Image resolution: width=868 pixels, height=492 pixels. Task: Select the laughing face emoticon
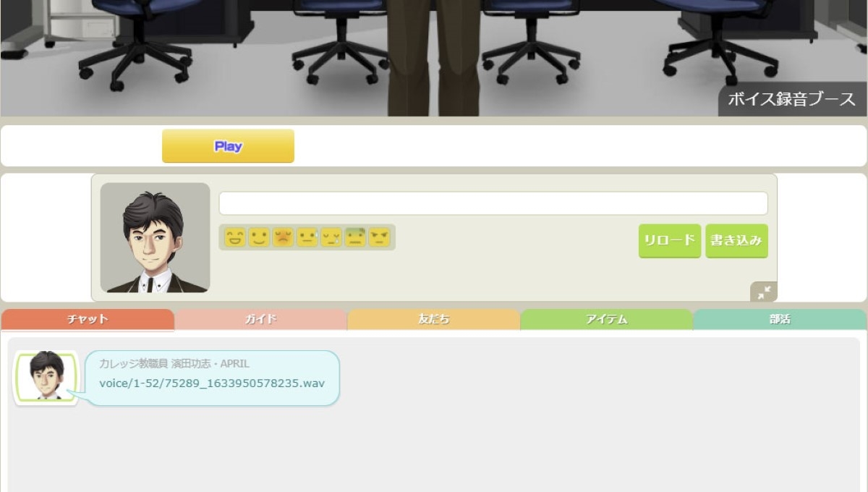235,237
